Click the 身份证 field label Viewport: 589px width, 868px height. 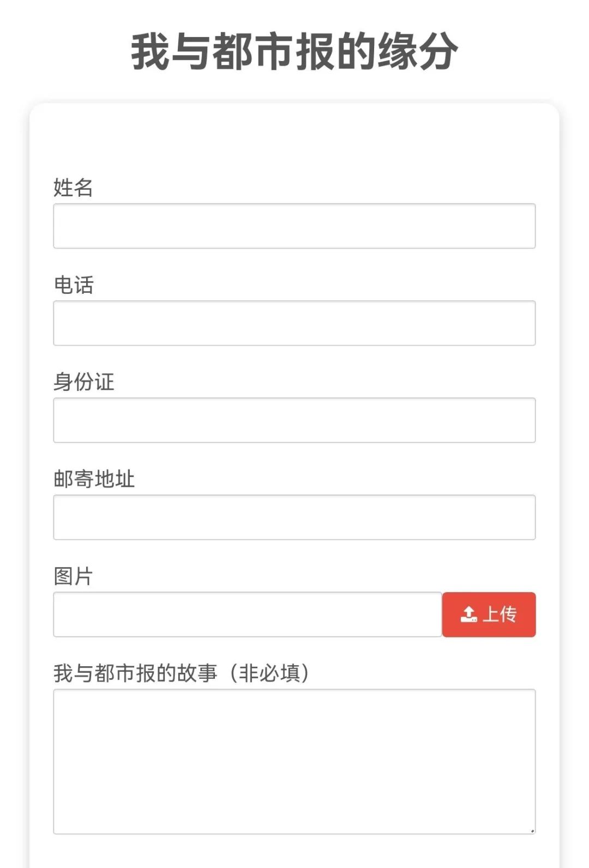pos(84,382)
